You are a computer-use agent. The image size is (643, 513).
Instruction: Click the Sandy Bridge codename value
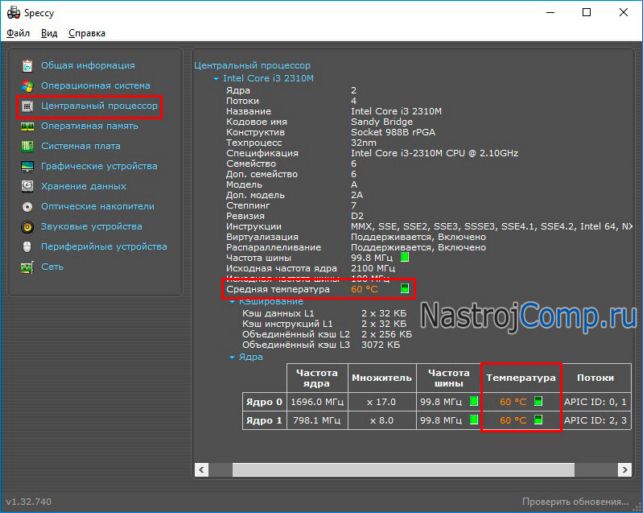(382, 122)
